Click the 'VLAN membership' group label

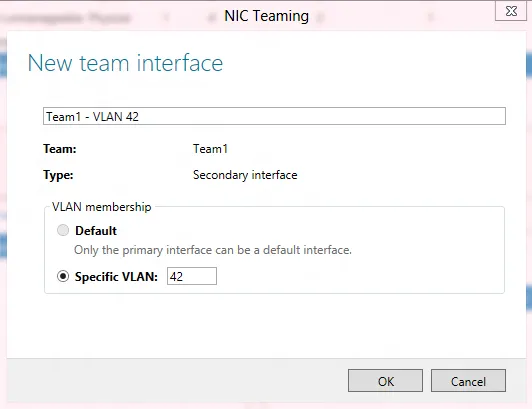[x=101, y=207]
